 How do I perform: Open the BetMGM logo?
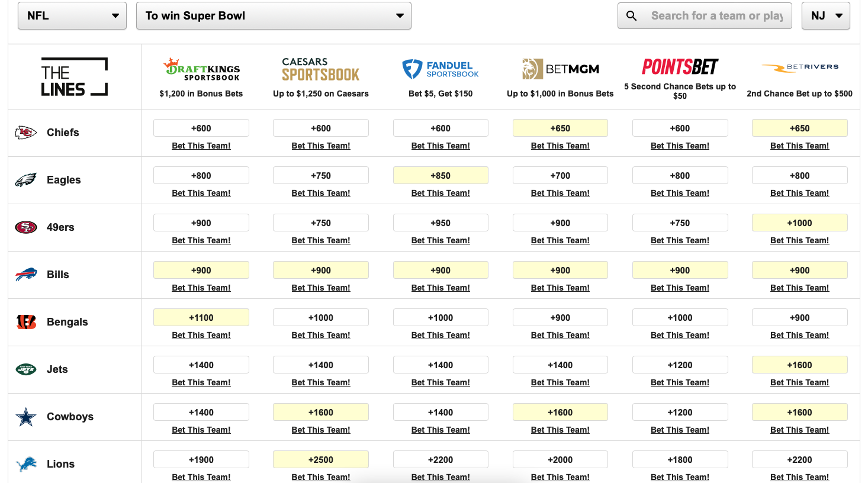coord(560,69)
